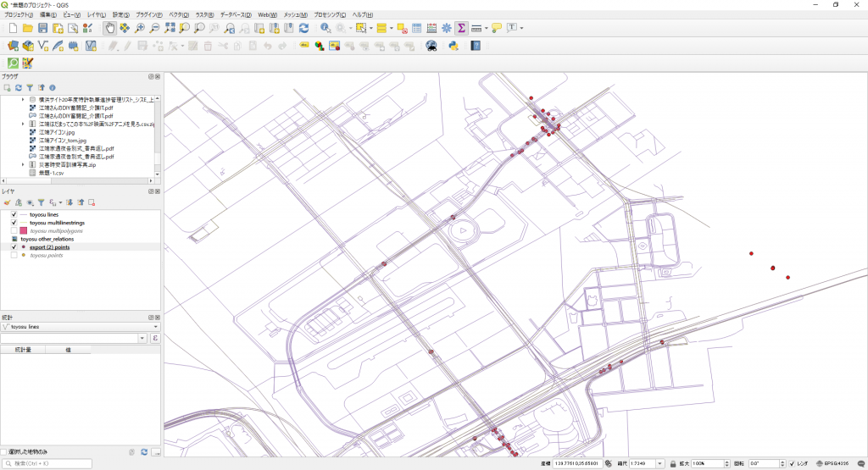Click the Save Project icon
This screenshot has width=868, height=470.
(x=43, y=28)
